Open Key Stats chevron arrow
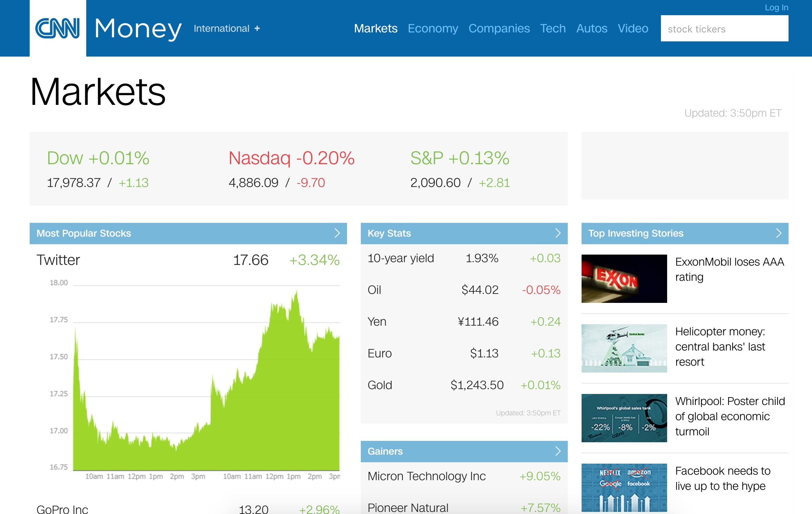 pyautogui.click(x=558, y=233)
